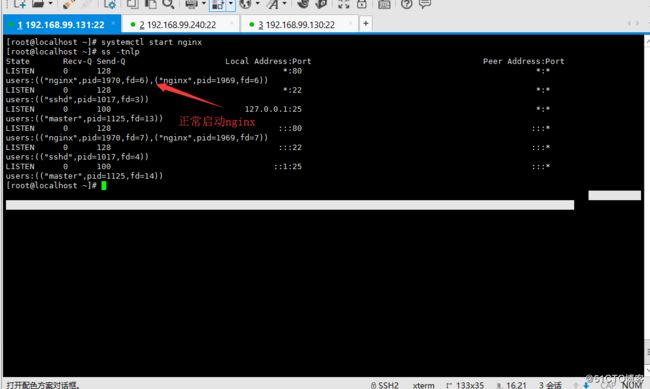This screenshot has width=650, height=389.
Task: Click the Find magnifier icon
Action: pyautogui.click(x=168, y=4)
